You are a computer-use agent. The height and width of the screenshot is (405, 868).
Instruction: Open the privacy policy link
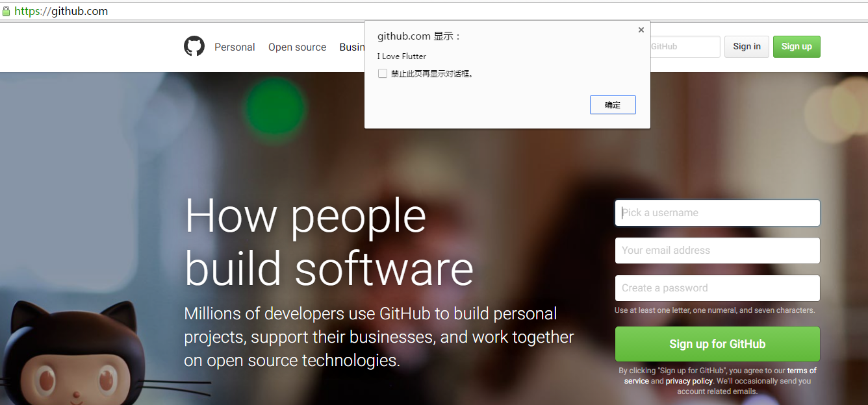coord(689,381)
